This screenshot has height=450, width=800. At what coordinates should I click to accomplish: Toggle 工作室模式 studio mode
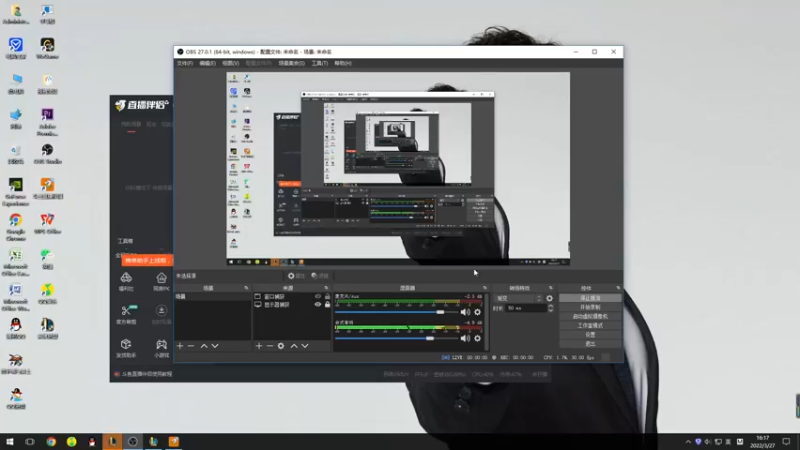tap(590, 326)
